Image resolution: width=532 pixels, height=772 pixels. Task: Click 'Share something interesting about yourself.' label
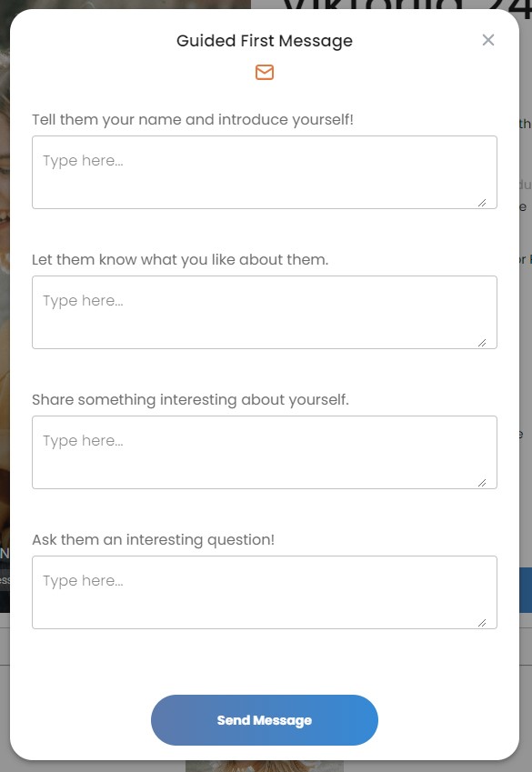[190, 400]
